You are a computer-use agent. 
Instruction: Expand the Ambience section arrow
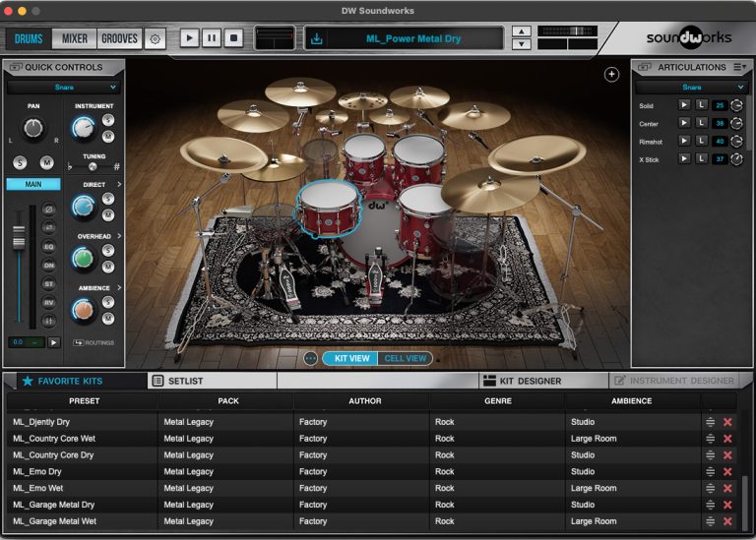(x=119, y=287)
